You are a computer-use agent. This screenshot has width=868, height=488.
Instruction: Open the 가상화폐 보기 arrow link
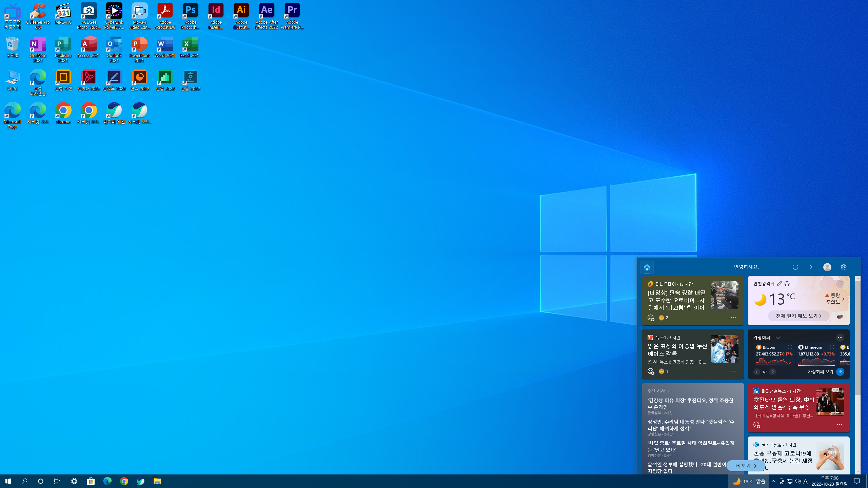point(840,372)
